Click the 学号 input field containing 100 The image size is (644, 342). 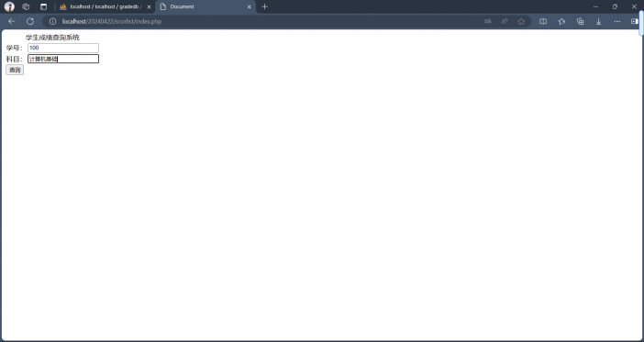tap(63, 48)
